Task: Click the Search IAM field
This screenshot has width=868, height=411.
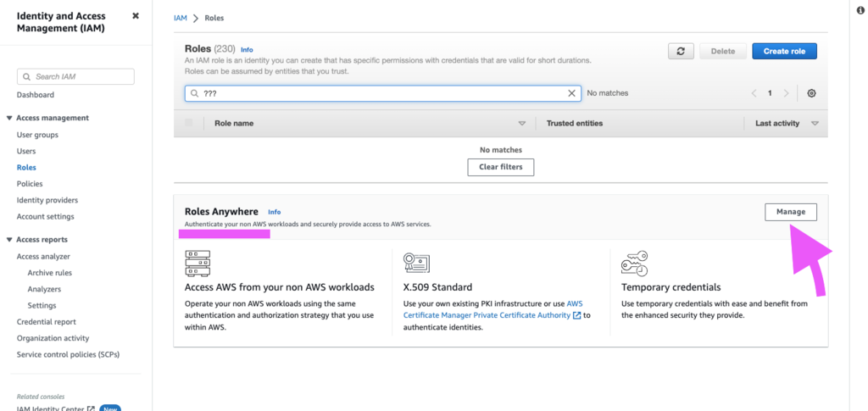Action: [x=75, y=76]
